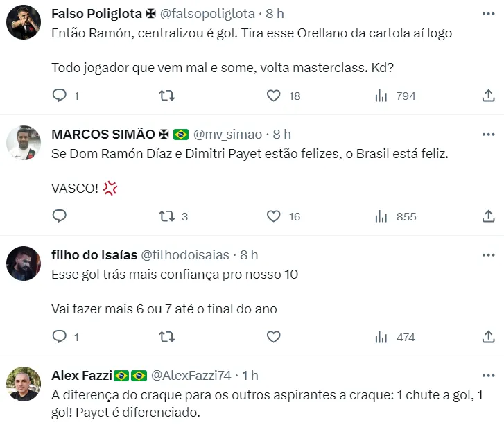504x425 pixels.
Task: Open Alex Fazzi's profile picture
Action: click(x=24, y=384)
